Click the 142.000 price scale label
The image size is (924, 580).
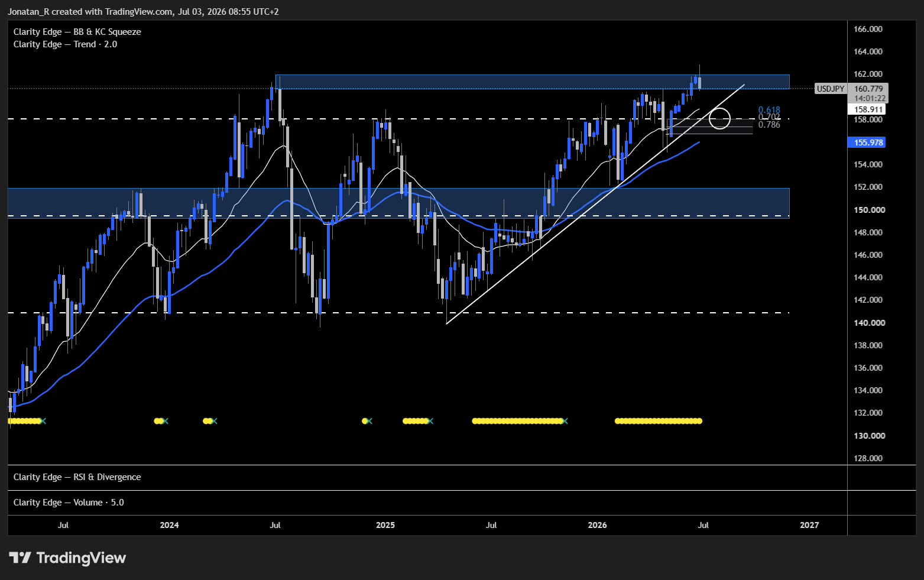[868, 300]
